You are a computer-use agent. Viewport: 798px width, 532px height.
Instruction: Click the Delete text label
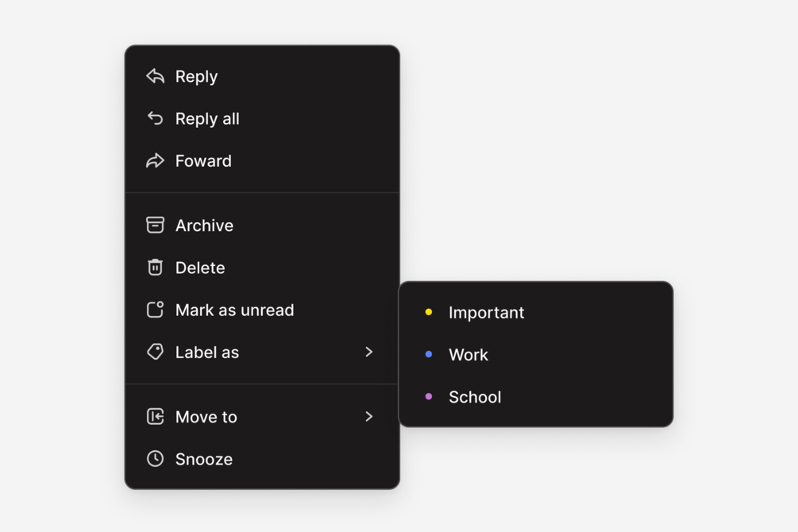pyautogui.click(x=200, y=268)
